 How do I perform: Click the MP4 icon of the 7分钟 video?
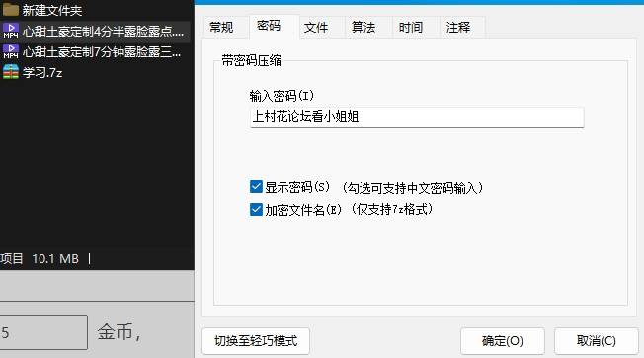(x=11, y=51)
